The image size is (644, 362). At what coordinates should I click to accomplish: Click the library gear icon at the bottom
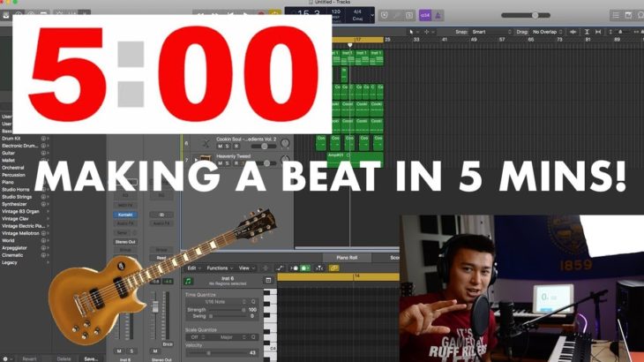tap(5, 358)
